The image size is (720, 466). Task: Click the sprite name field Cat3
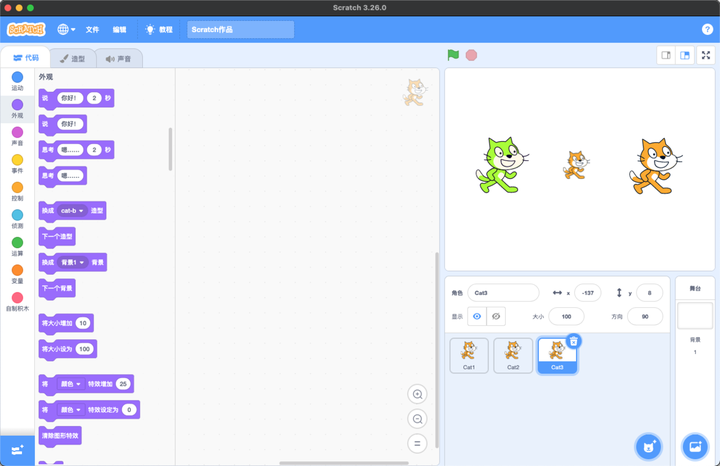click(x=503, y=293)
